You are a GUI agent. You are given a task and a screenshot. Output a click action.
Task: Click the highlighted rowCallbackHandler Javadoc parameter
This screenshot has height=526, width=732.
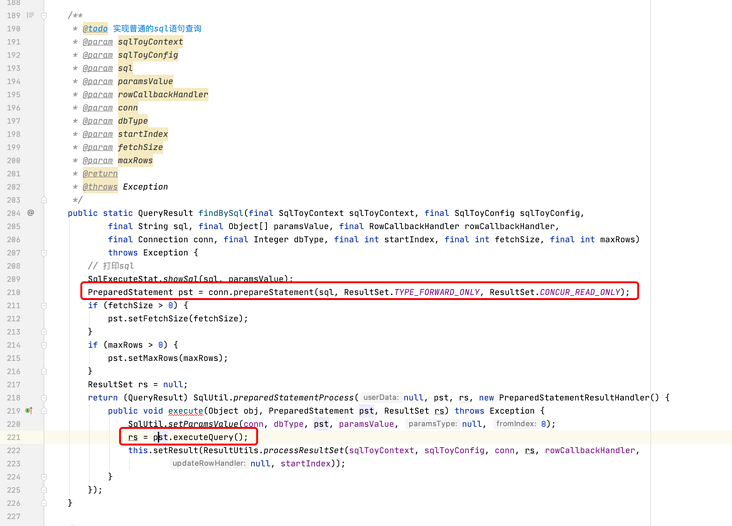tap(163, 94)
